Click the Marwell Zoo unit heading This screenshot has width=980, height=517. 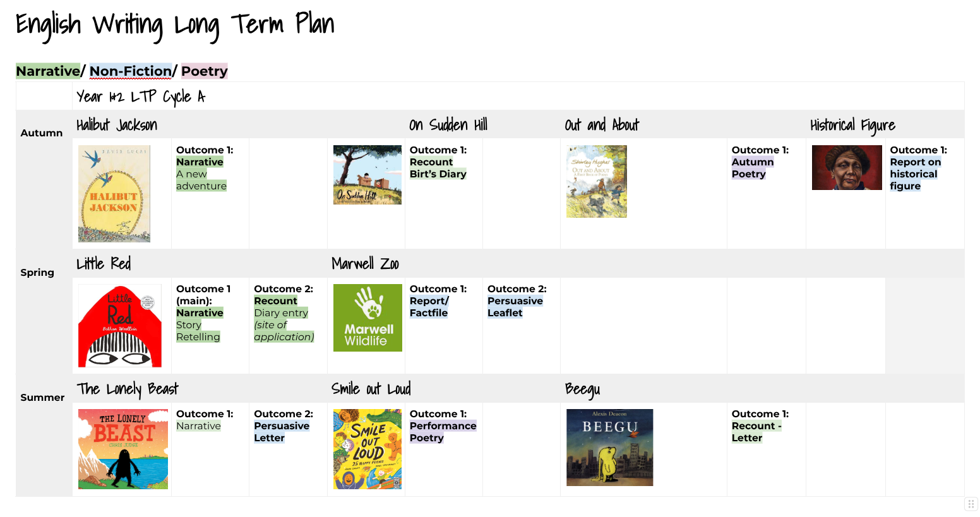pyautogui.click(x=365, y=264)
